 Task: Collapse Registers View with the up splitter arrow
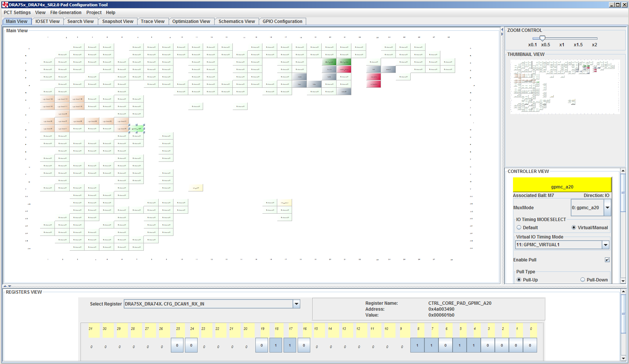(x=5, y=286)
